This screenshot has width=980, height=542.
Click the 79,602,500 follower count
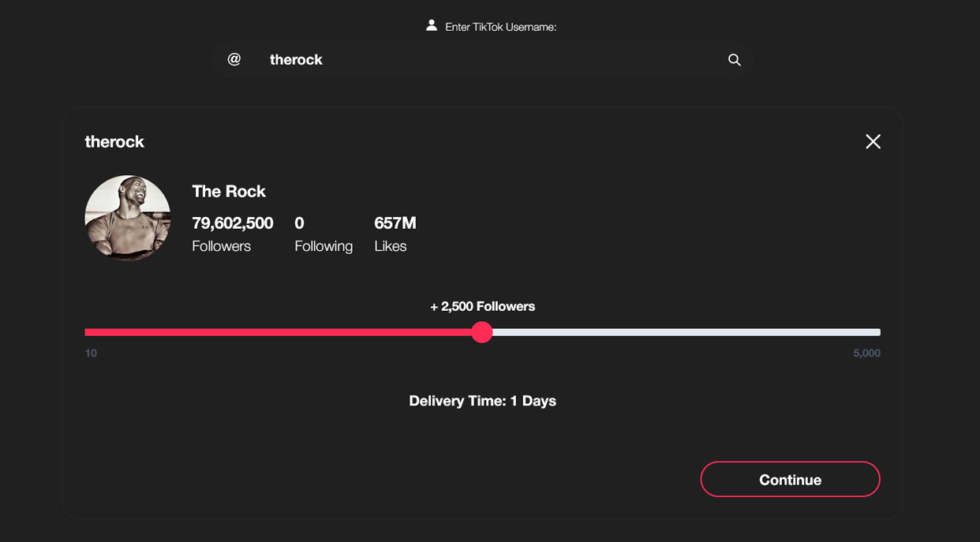pyautogui.click(x=233, y=223)
